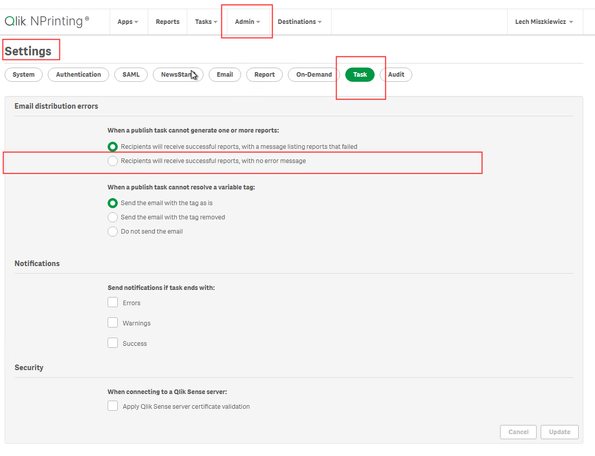The height and width of the screenshot is (456, 595).
Task: Open the Email settings tab
Action: pos(225,74)
